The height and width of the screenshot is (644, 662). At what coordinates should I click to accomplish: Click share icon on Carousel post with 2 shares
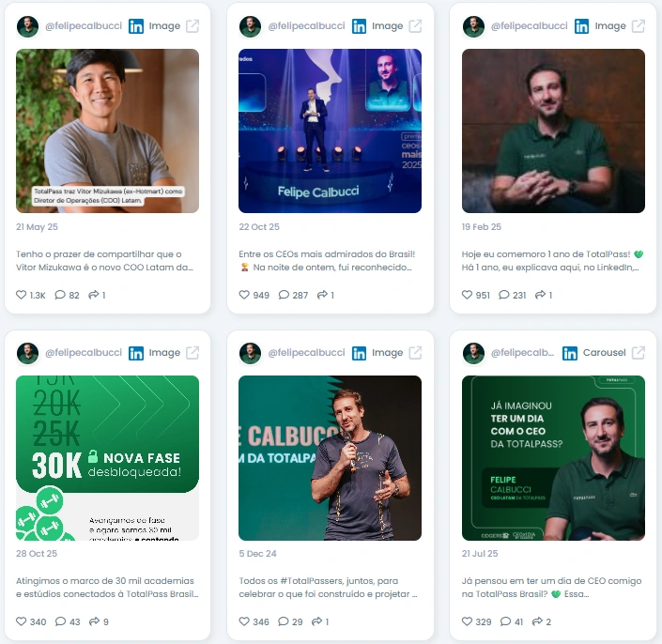click(537, 621)
